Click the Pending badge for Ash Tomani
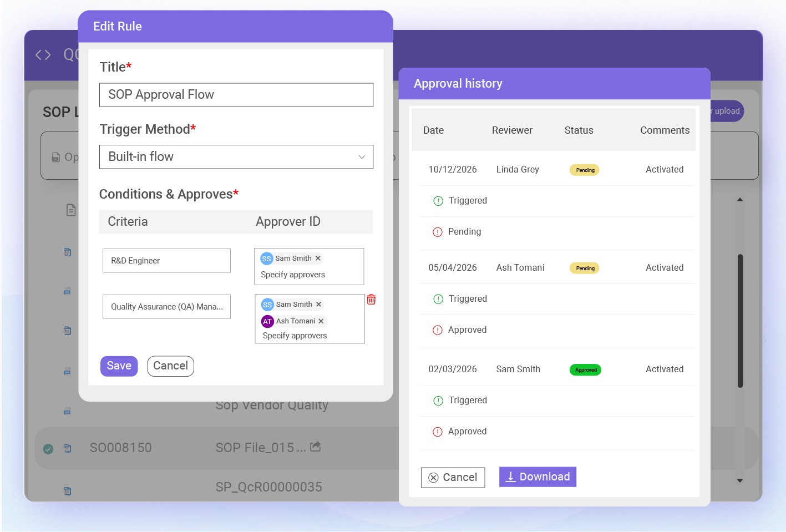786x532 pixels. pos(585,268)
